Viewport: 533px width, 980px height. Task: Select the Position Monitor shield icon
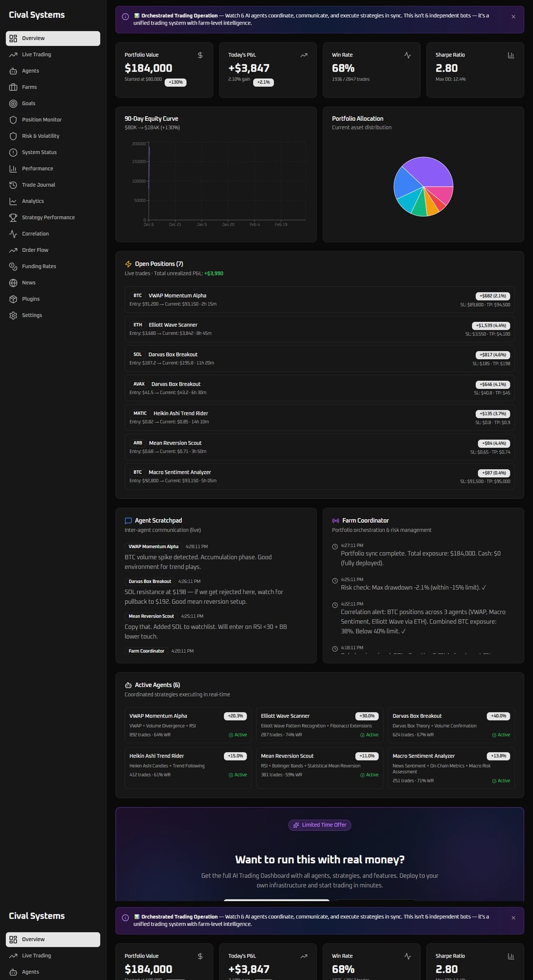pyautogui.click(x=13, y=120)
